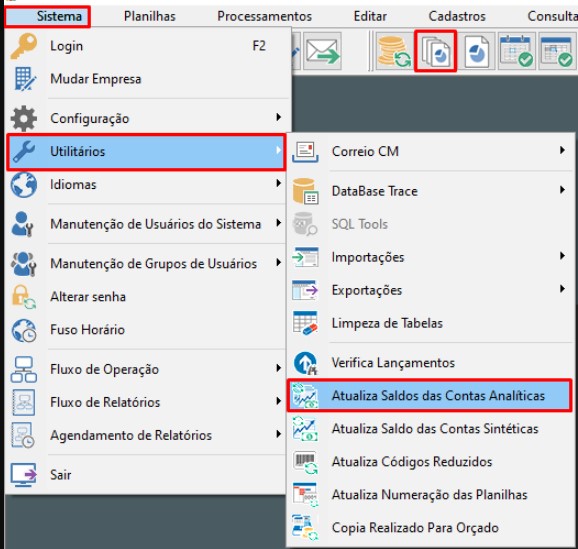Click the Sair exit icon
Image resolution: width=578 pixels, height=549 pixels.
coord(24,475)
